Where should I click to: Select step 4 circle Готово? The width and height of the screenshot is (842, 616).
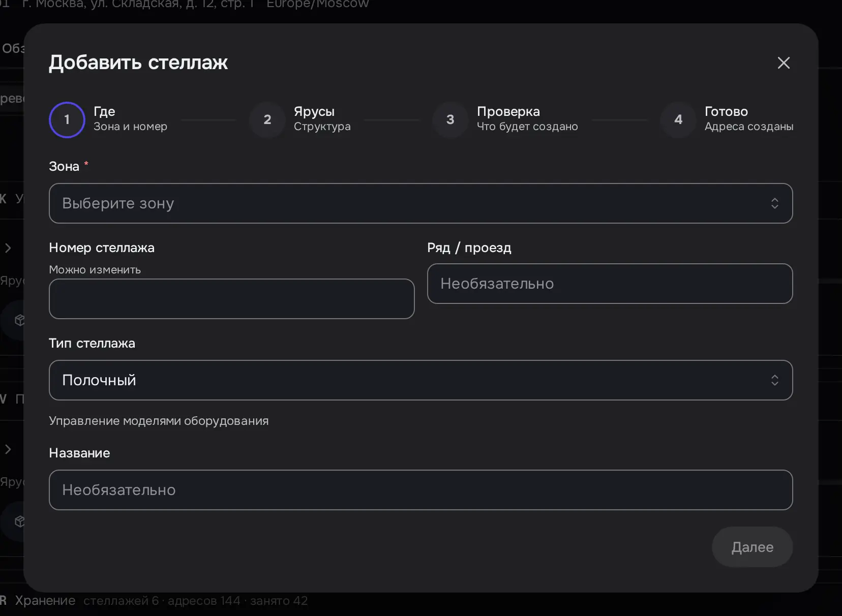click(678, 120)
